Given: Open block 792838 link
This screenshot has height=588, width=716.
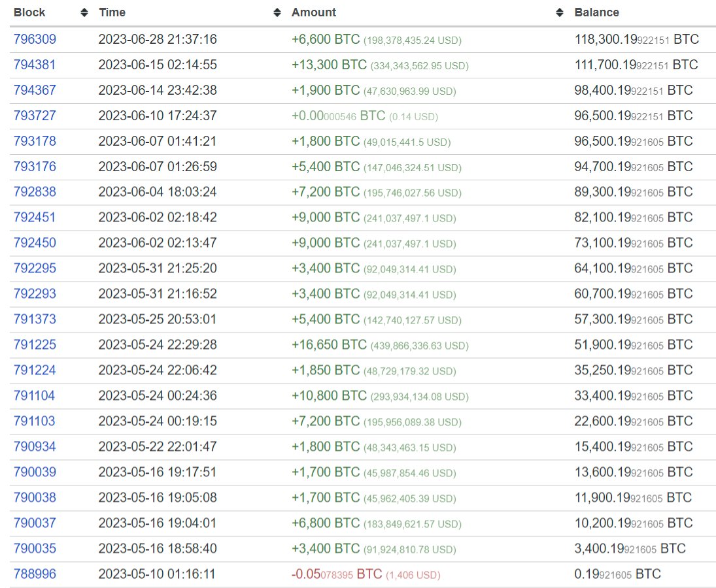Looking at the screenshot, I should (35, 192).
